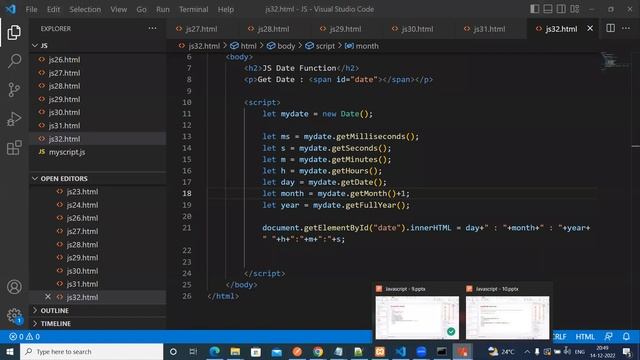Open the notifications bell in status bar
The width and height of the screenshot is (640, 360).
point(626,336)
